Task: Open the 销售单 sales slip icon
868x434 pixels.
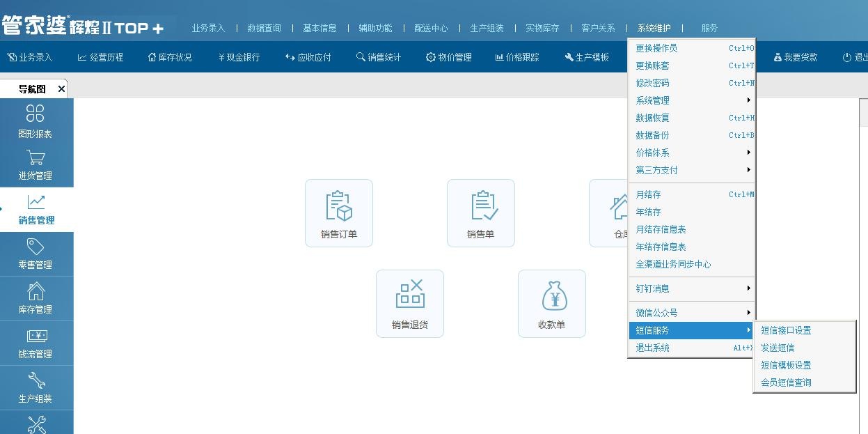Action: (x=480, y=212)
